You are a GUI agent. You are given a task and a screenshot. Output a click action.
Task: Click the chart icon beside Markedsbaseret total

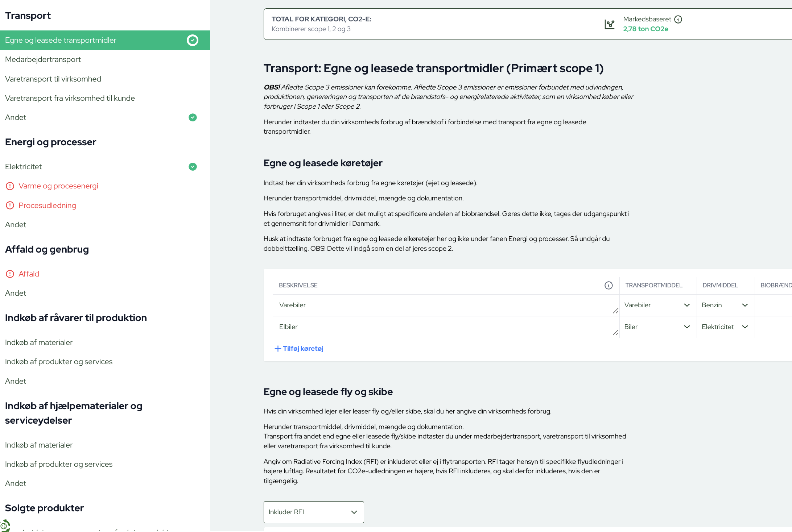click(610, 24)
